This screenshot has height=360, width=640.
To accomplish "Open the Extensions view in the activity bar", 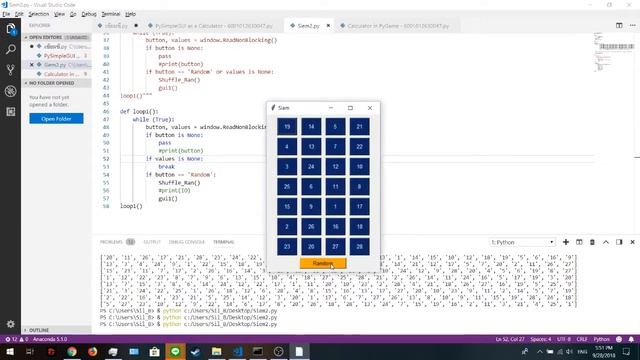I will tap(11, 111).
